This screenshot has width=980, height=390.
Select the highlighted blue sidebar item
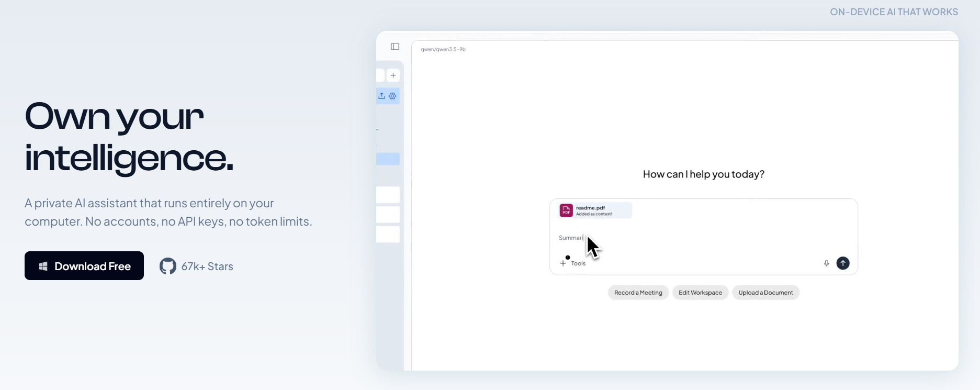coord(388,159)
